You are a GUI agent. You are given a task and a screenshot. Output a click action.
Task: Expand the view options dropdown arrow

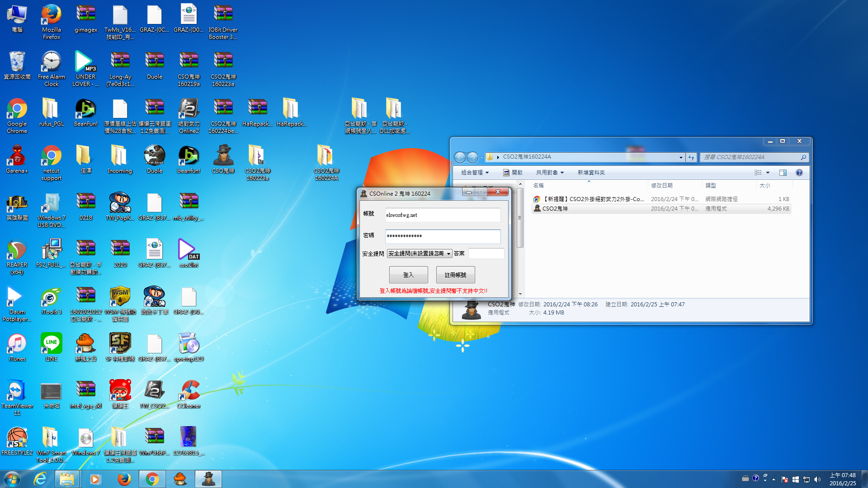coord(768,173)
